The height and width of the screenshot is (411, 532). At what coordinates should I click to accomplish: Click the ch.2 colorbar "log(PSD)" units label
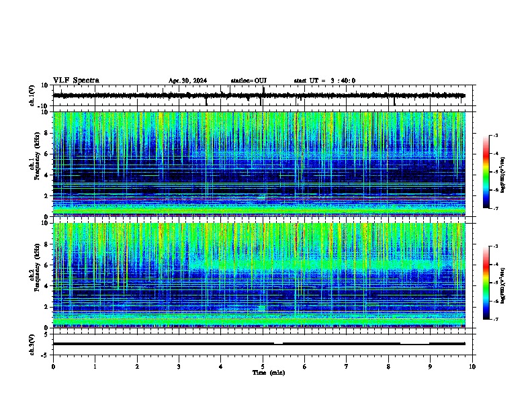point(502,285)
